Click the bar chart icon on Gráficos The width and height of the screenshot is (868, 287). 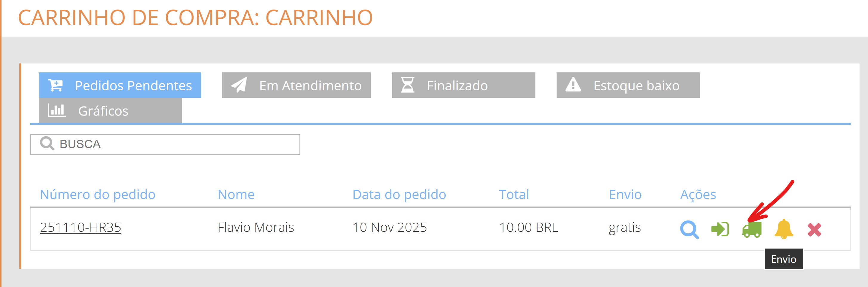(57, 111)
